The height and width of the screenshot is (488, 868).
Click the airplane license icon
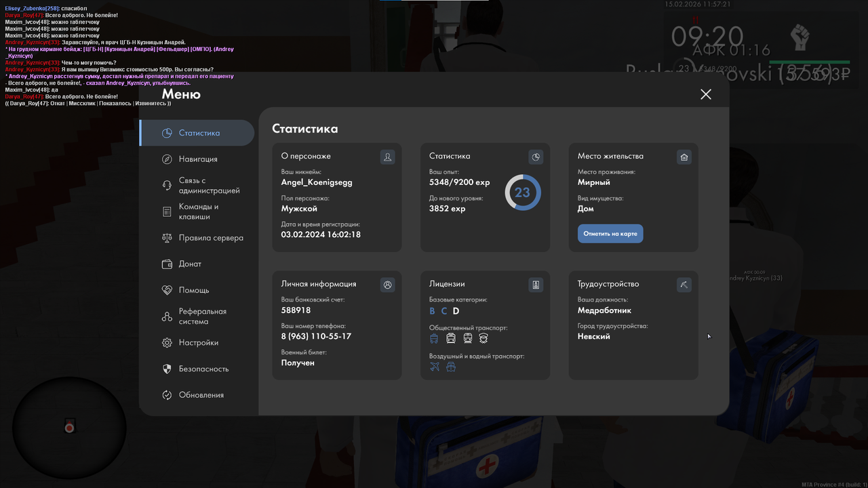tap(435, 367)
